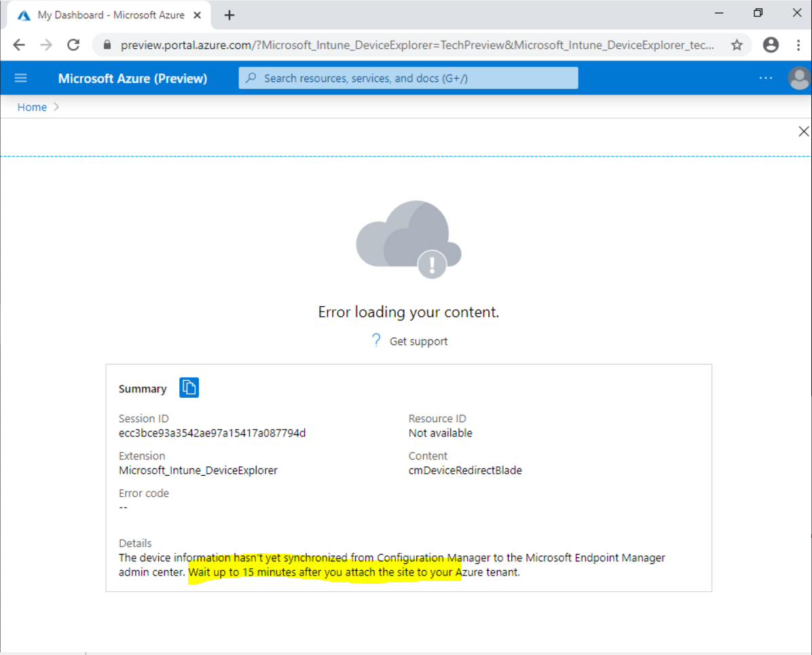Click the browser back arrow
The image size is (812, 655).
point(19,45)
